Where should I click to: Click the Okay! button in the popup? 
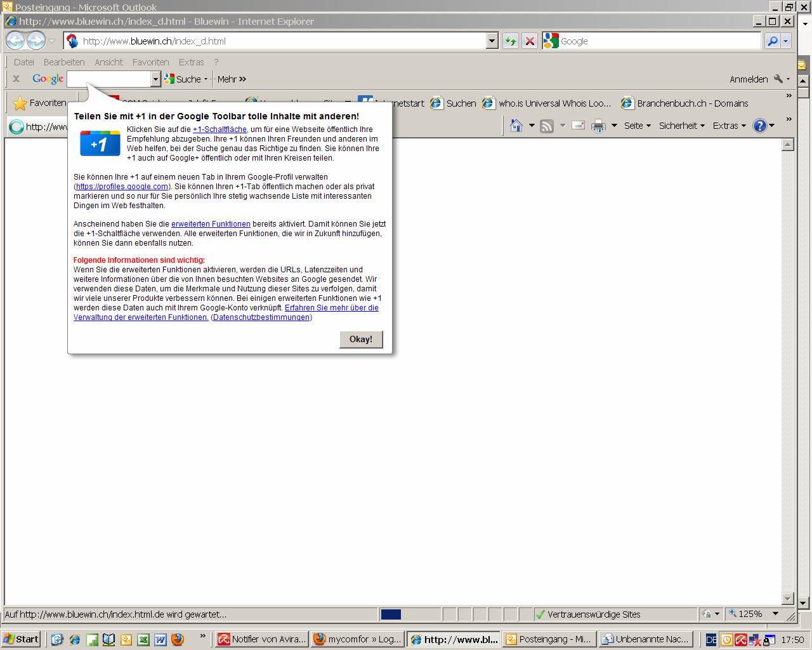361,339
